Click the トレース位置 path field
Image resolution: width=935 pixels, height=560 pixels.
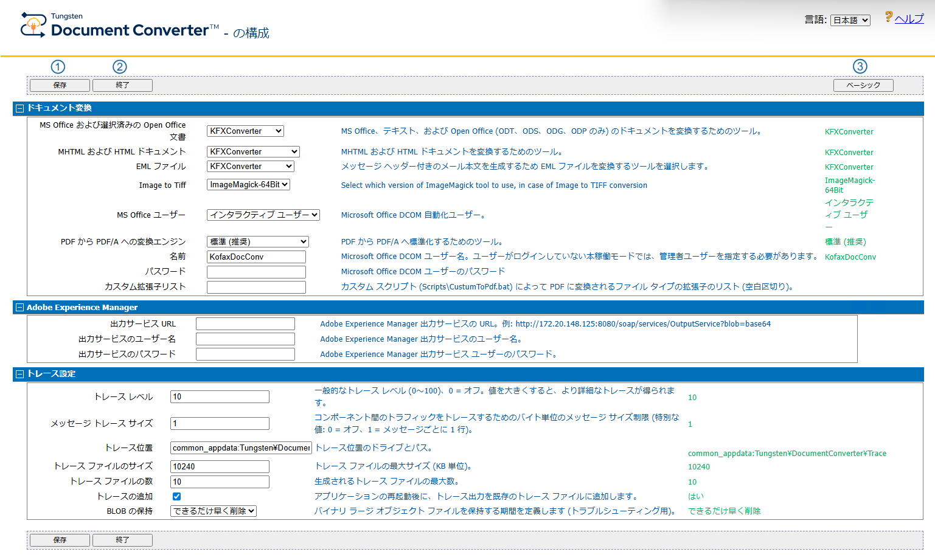(x=242, y=448)
